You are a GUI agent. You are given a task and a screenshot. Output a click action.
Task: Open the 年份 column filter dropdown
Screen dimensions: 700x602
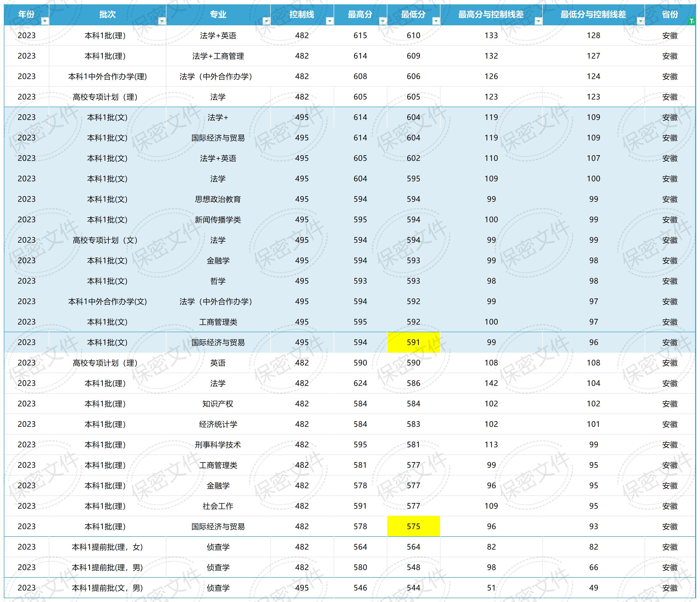[44, 21]
